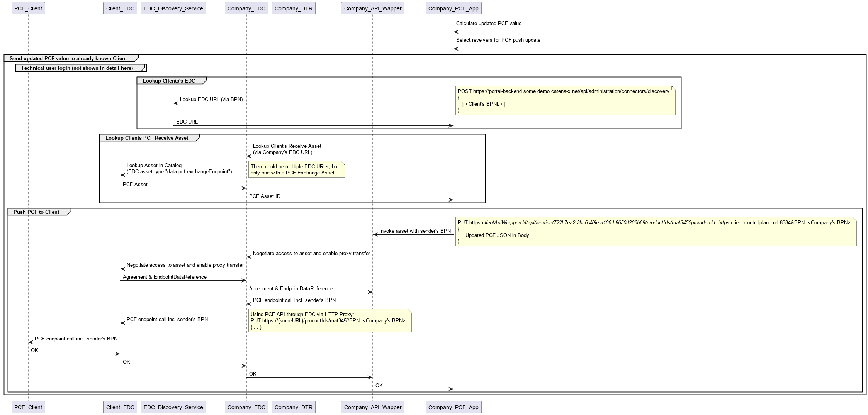Click the 'EDC URL' return message label

(x=187, y=122)
